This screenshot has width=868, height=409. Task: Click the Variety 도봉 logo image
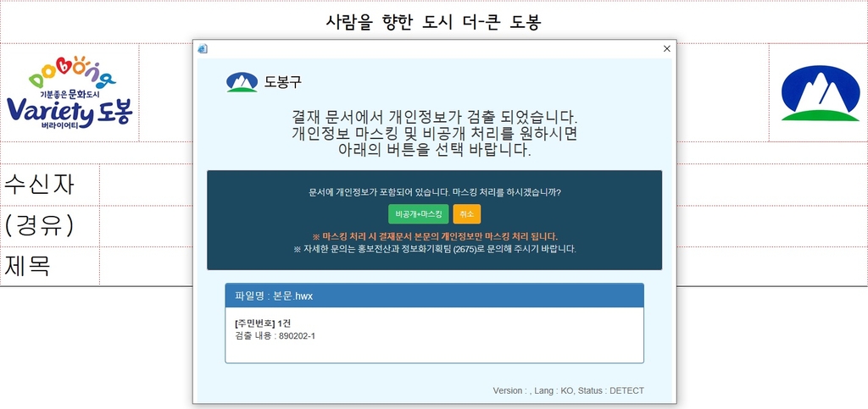(70, 93)
